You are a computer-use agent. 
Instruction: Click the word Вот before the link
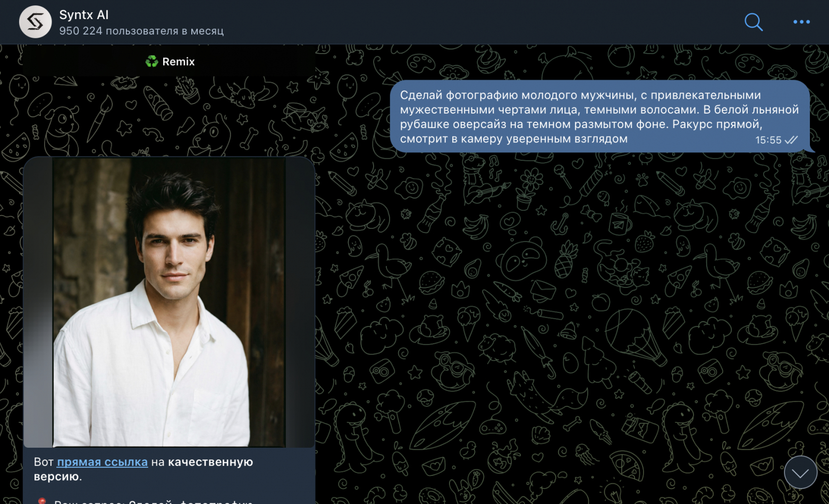click(44, 462)
